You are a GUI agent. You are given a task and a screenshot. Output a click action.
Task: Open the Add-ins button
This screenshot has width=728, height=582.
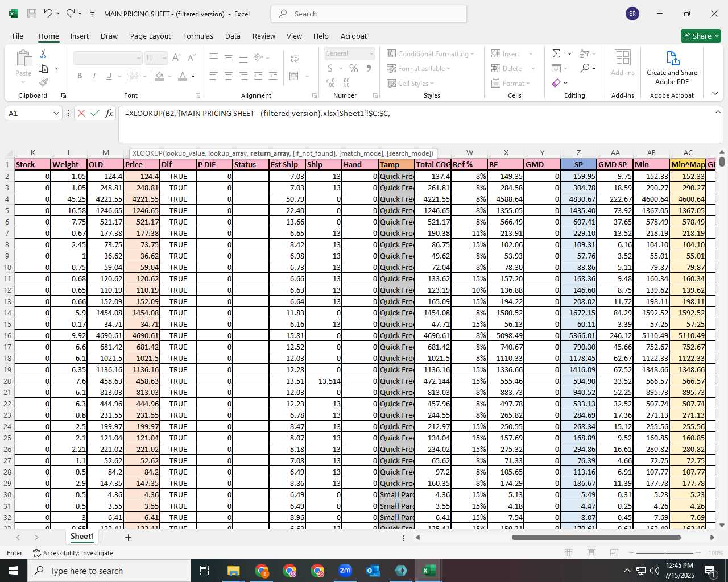[x=623, y=63]
